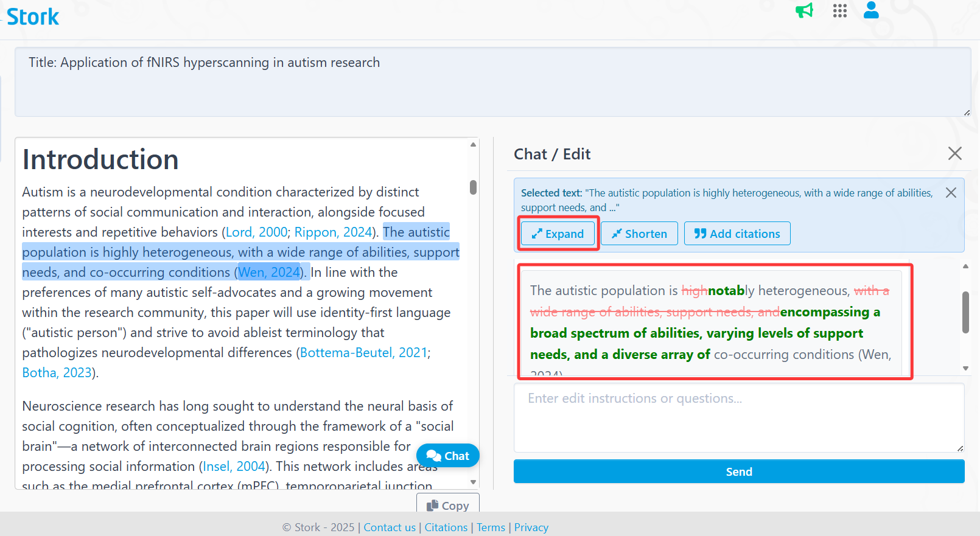The image size is (980, 536).
Task: Open the user account profile icon
Action: click(871, 10)
